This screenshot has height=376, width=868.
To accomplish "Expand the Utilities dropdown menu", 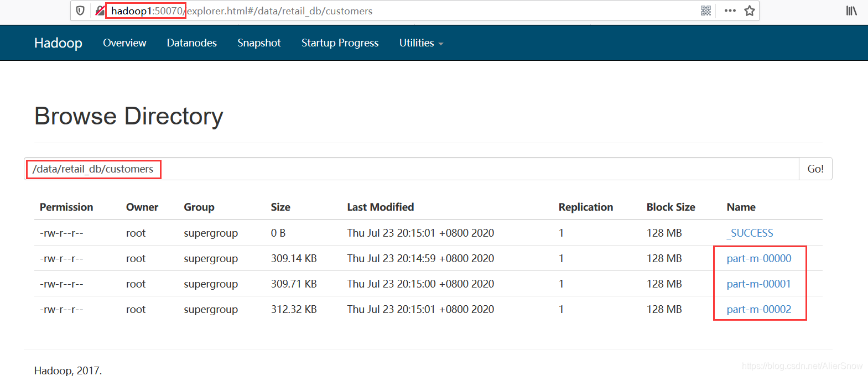I will [x=422, y=43].
